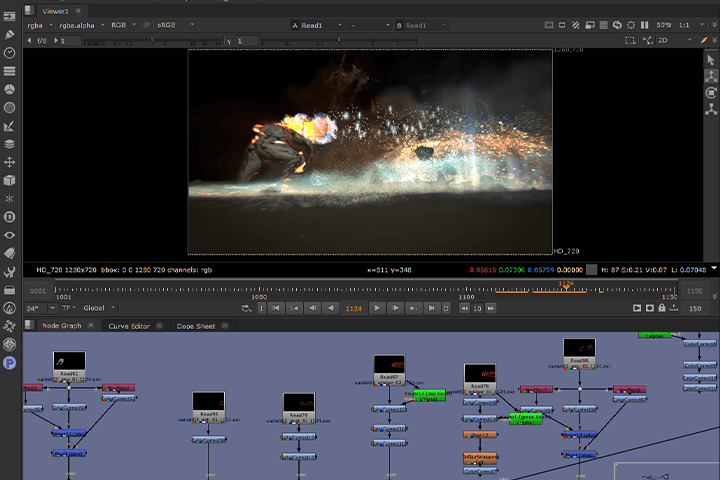Select the Read95 node thumbnail
This screenshot has width=720, height=480.
[x=208, y=401]
